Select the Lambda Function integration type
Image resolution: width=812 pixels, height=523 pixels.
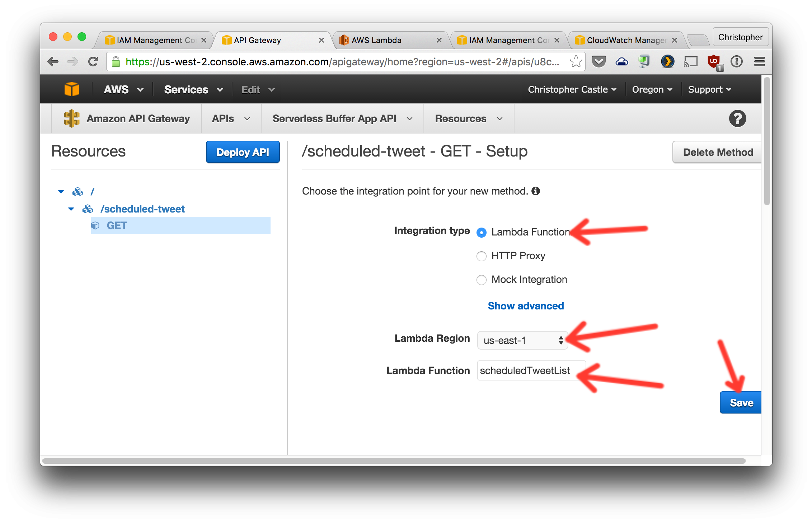tap(481, 233)
